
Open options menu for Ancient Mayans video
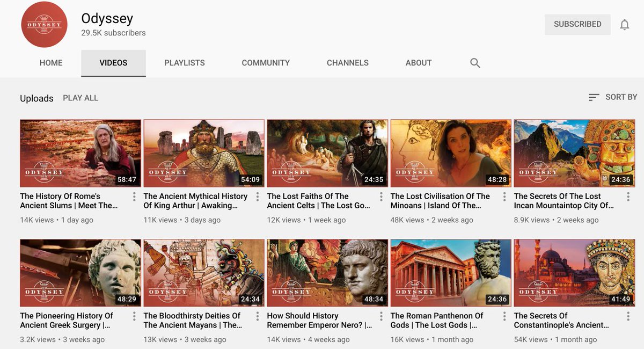(x=258, y=316)
